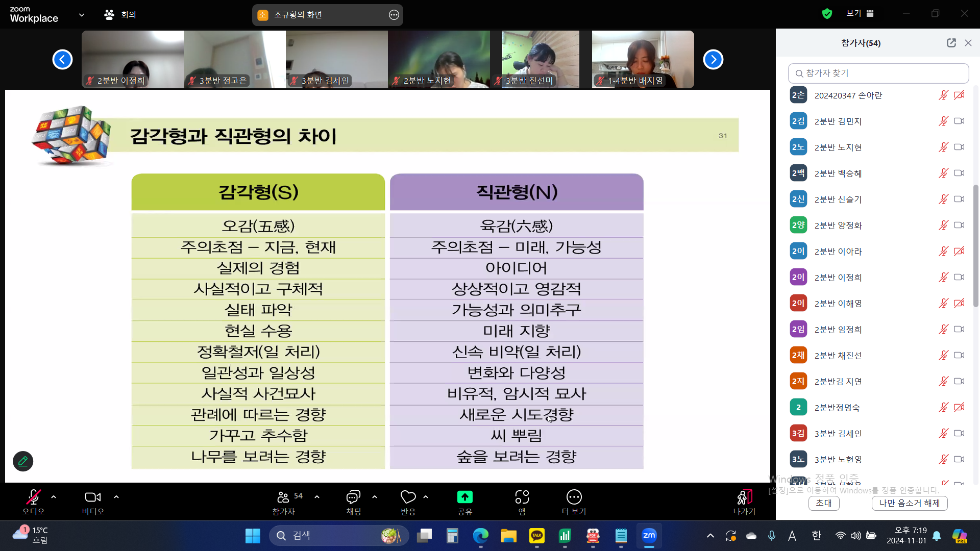This screenshot has height=551, width=980.
Task: Click the green Share screen icon
Action: 464,497
